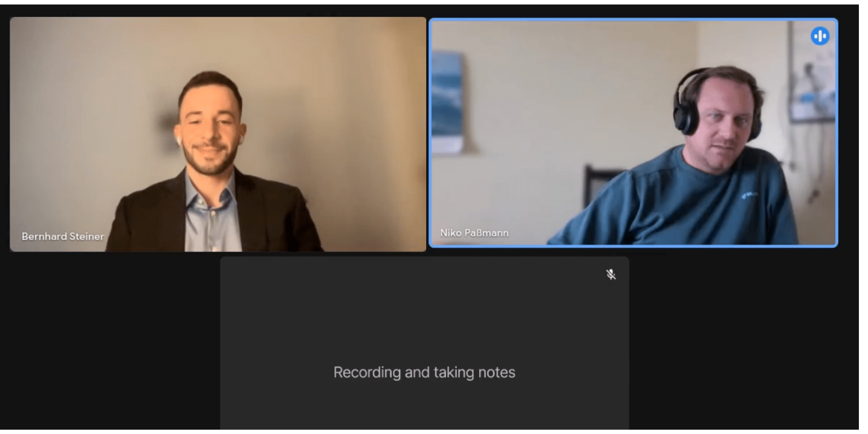868x434 pixels.
Task: Click the blue highlighted active-speaker tile border
Action: click(633, 20)
